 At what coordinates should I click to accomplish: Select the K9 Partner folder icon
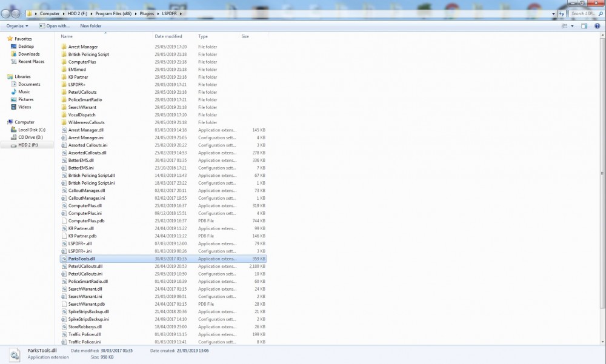[64, 77]
